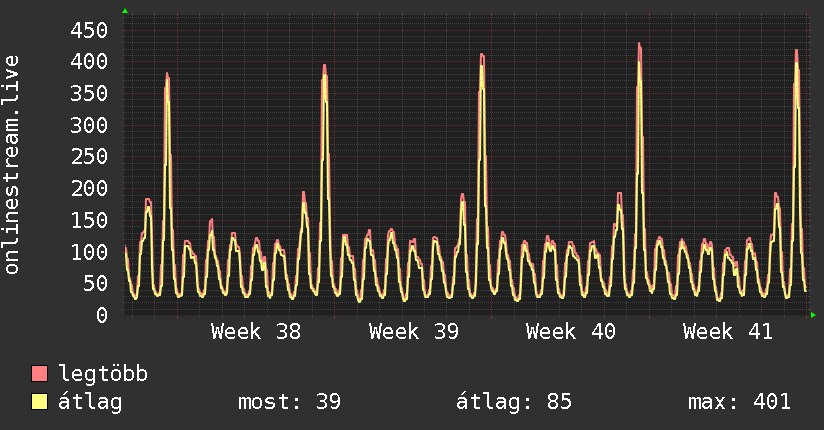The image size is (824, 430).
Task: Click the most: 39 value
Action: 290,402
